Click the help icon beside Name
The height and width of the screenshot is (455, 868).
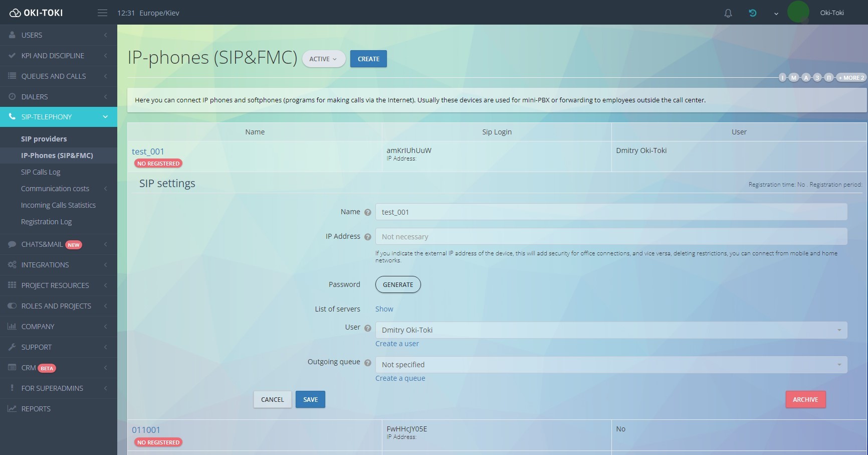pyautogui.click(x=367, y=212)
